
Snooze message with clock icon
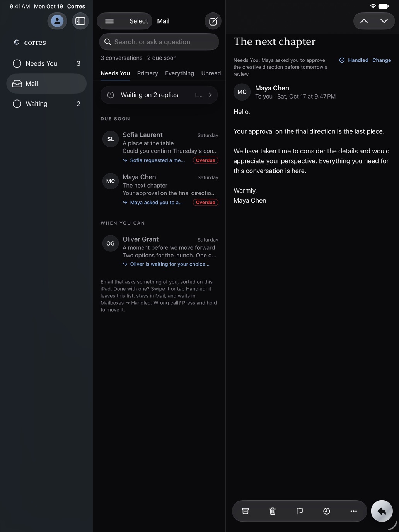[x=327, y=511]
